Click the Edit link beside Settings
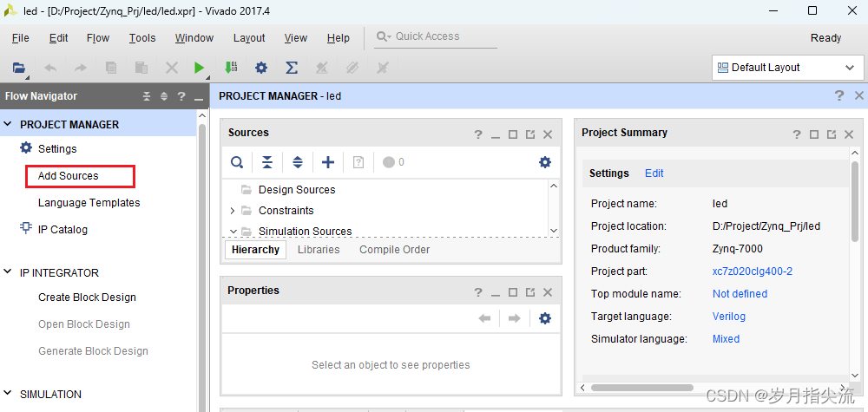This screenshot has height=412, width=868. pyautogui.click(x=654, y=173)
